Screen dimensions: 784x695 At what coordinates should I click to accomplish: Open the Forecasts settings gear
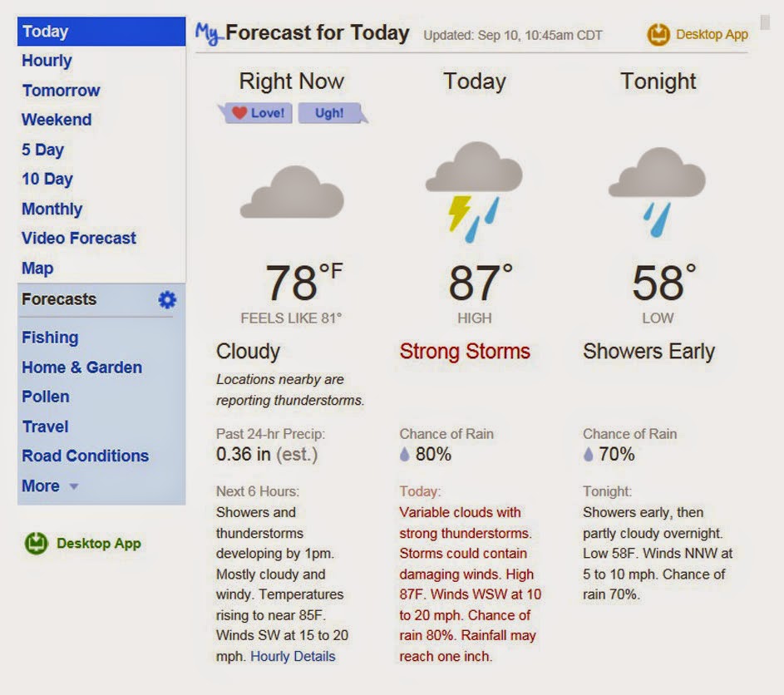(x=167, y=300)
